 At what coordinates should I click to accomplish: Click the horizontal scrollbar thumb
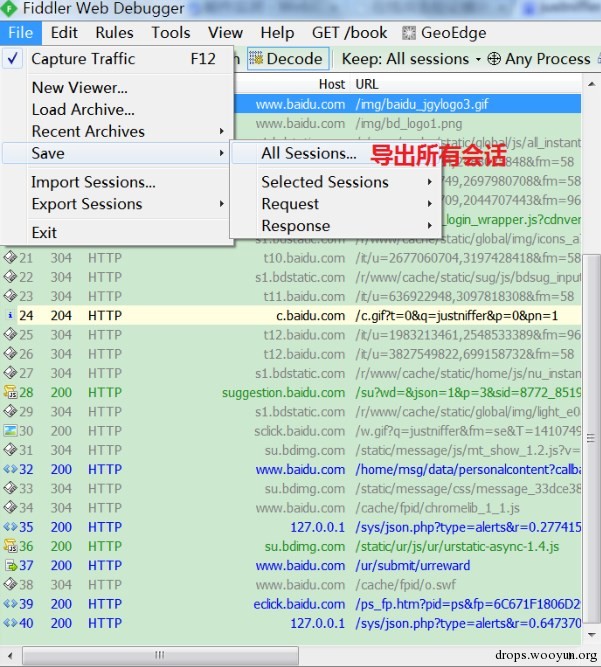click(160, 655)
